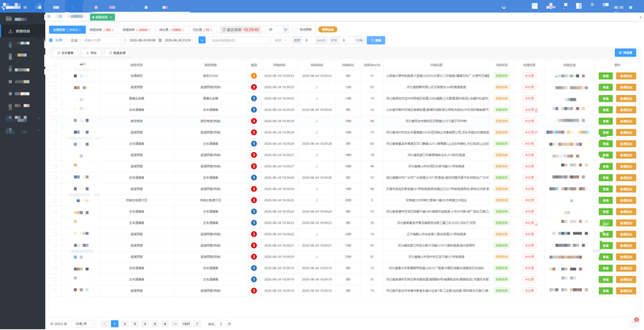644x330 pixels.
Task: Focus the speed km/h input field
Action: 309,40
